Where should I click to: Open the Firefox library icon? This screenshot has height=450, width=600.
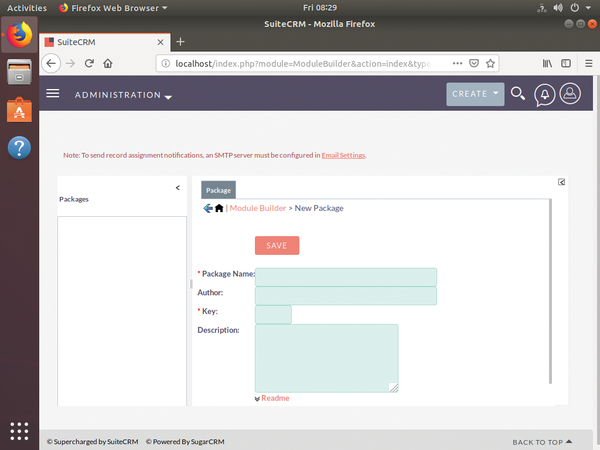pos(547,64)
